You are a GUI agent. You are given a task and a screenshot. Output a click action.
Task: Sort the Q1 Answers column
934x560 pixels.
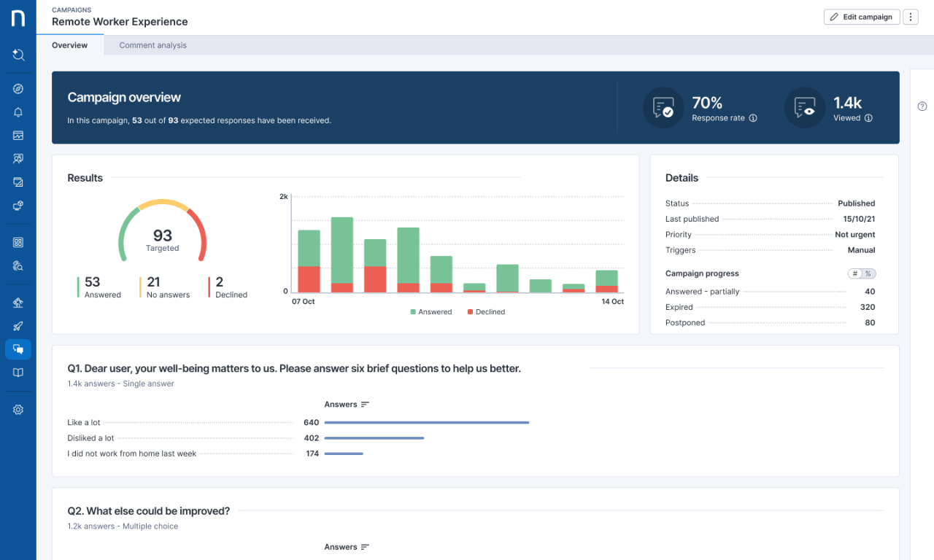point(365,405)
